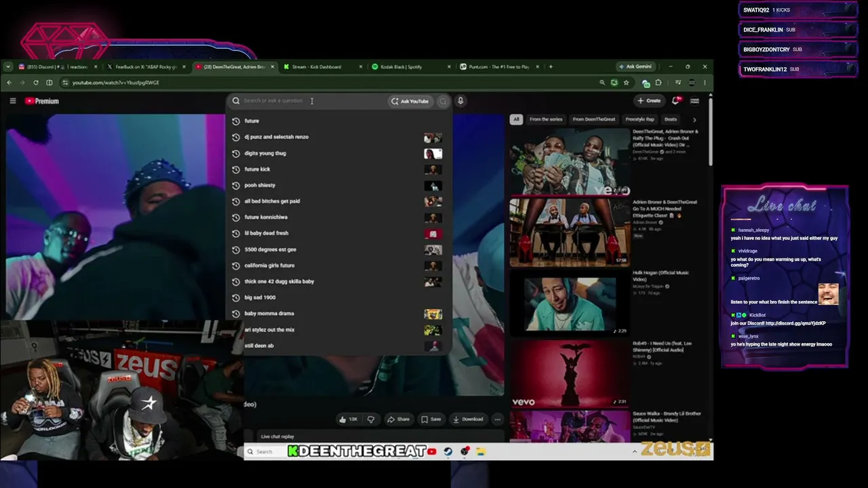Go to YouTube Premium home logo

tap(42, 101)
